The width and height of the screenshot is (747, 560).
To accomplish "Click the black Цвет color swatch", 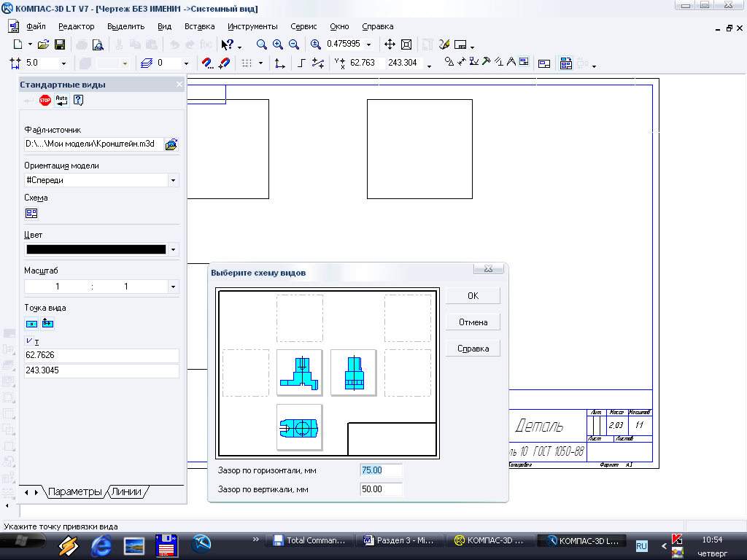I will [96, 249].
